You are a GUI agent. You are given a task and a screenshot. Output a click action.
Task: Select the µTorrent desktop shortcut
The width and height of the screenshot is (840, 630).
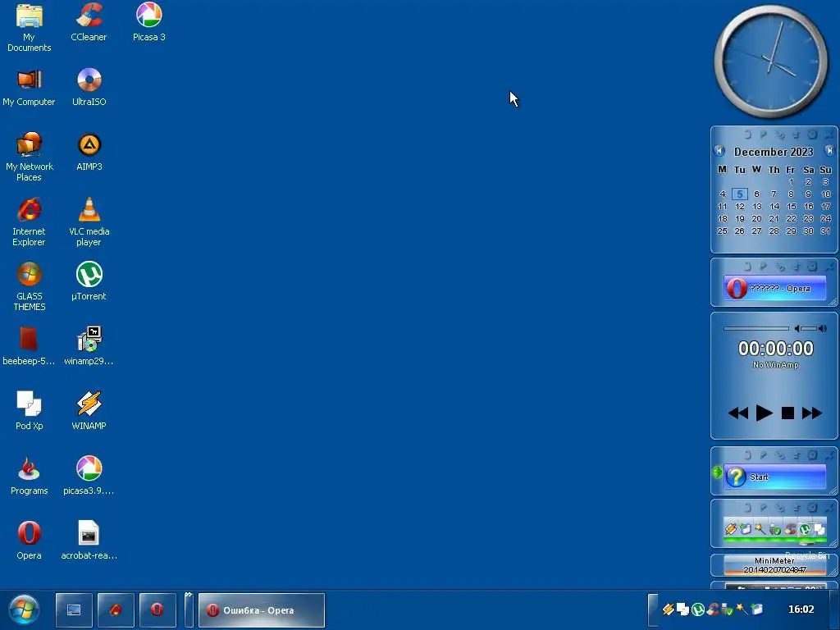[x=89, y=282]
